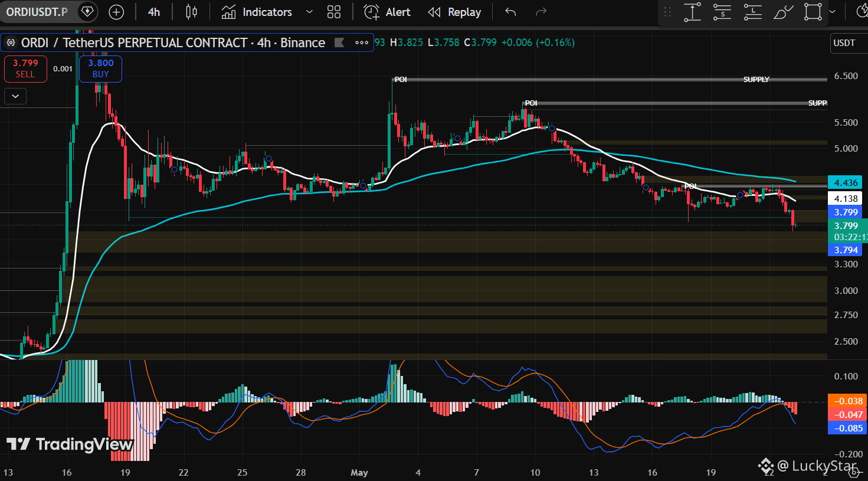
Task: Click the 6.500 price scale label
Action: (x=846, y=76)
